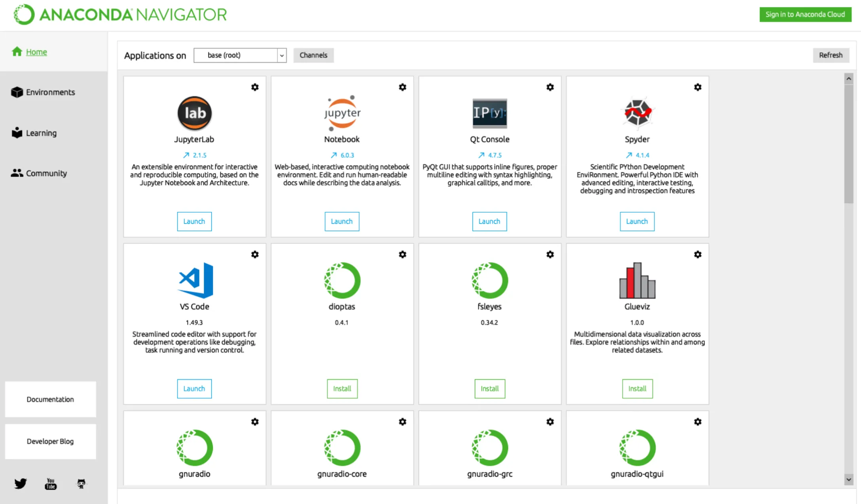861x504 pixels.
Task: Click VS Code version 1.49.3 text
Action: (194, 323)
